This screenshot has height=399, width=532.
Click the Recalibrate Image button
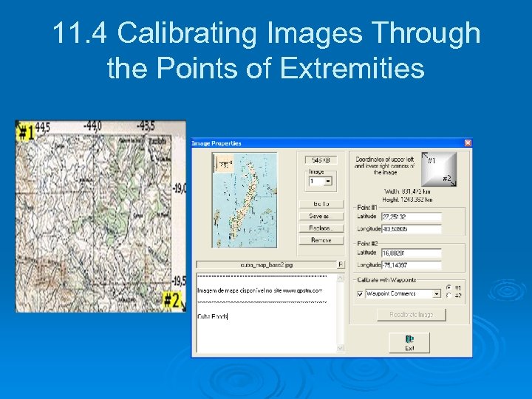tap(412, 315)
